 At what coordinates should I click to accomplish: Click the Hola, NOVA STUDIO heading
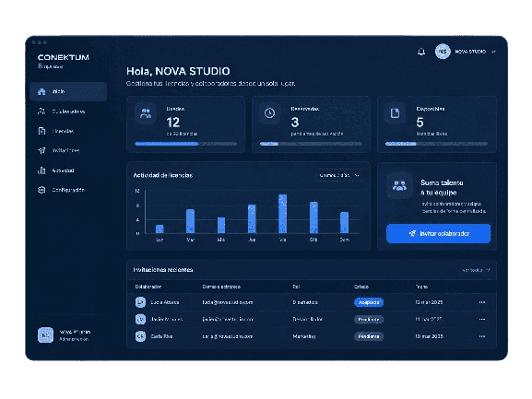[178, 71]
